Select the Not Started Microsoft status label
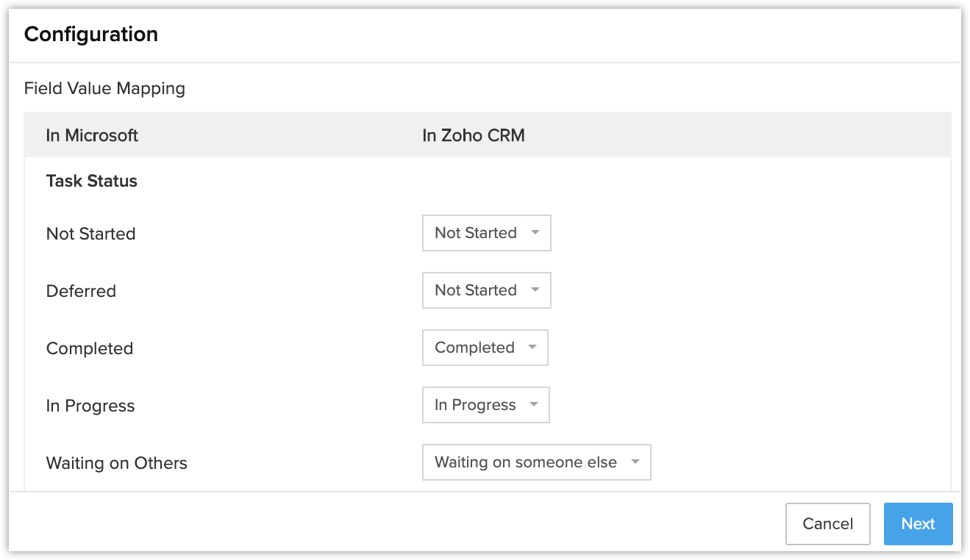This screenshot has width=970, height=560. pos(91,234)
